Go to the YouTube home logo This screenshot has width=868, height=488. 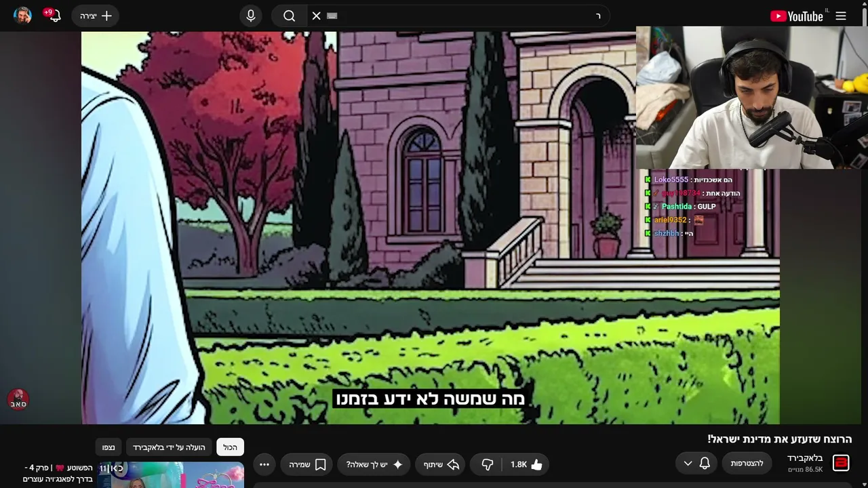point(797,16)
